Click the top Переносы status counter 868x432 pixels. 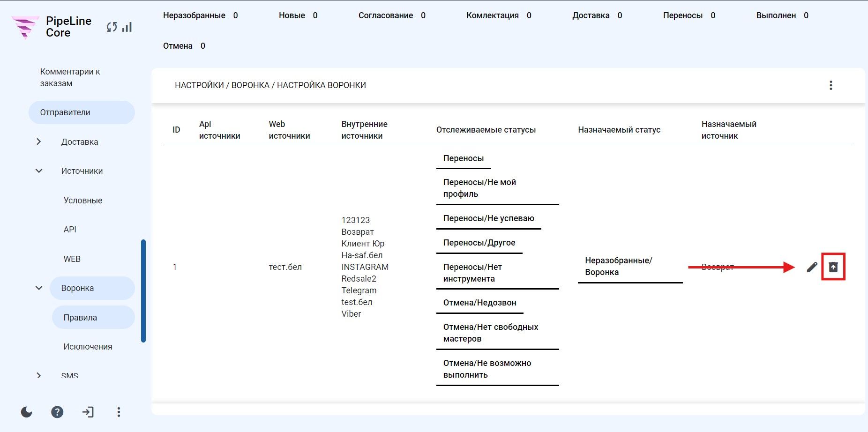[689, 15]
